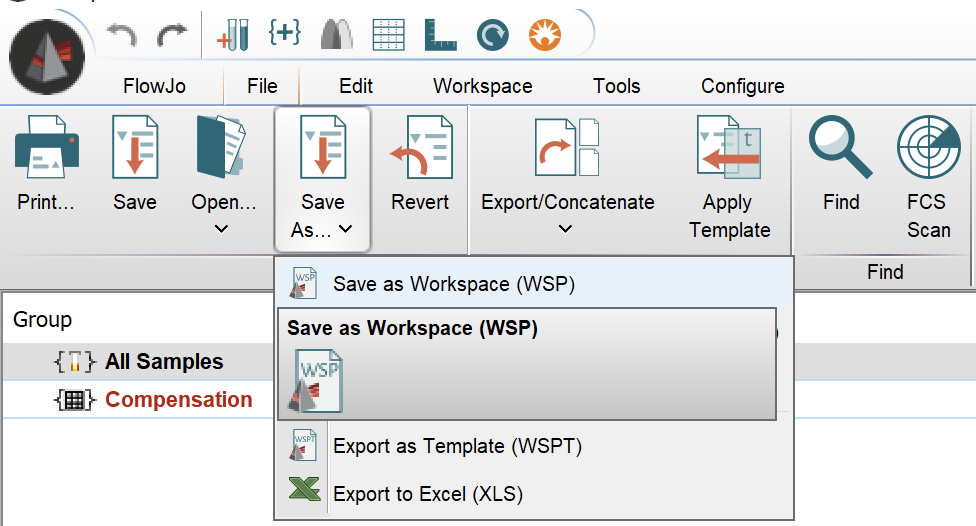Click the Find ribbon group label

(x=885, y=271)
